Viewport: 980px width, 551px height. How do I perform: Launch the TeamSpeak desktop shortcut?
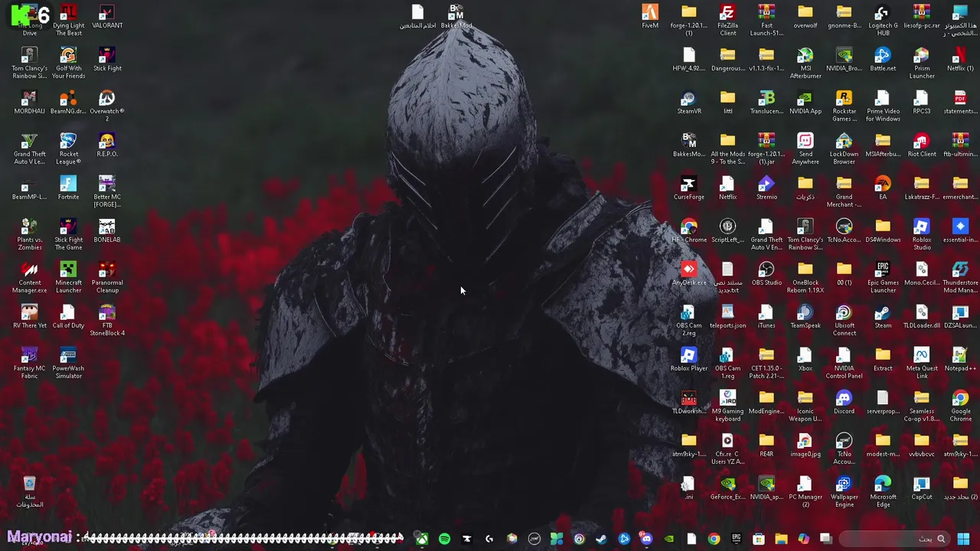(805, 318)
